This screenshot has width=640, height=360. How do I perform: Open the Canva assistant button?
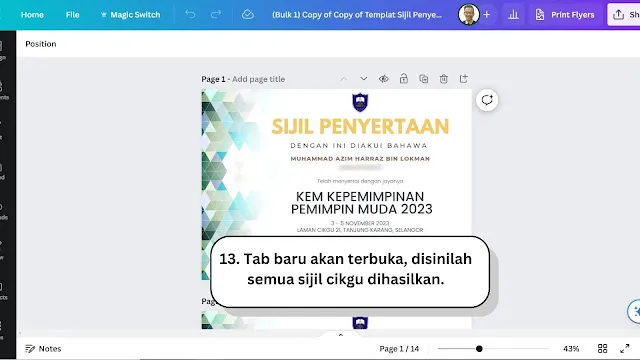click(x=634, y=311)
